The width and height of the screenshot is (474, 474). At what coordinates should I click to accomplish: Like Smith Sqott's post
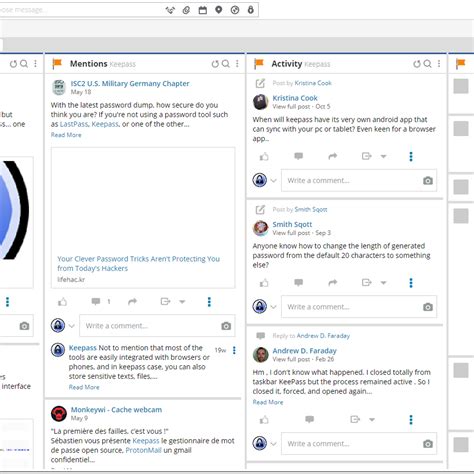click(x=264, y=283)
